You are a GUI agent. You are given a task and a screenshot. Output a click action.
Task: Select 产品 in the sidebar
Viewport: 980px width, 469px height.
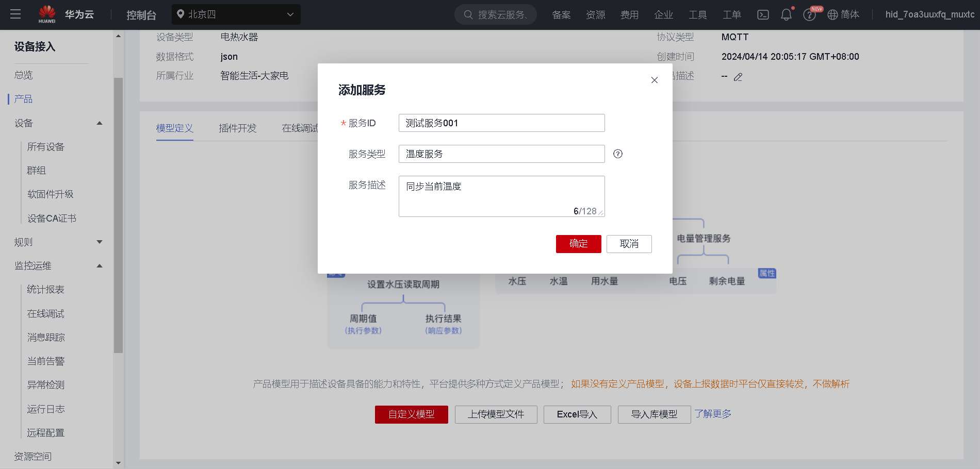(24, 99)
